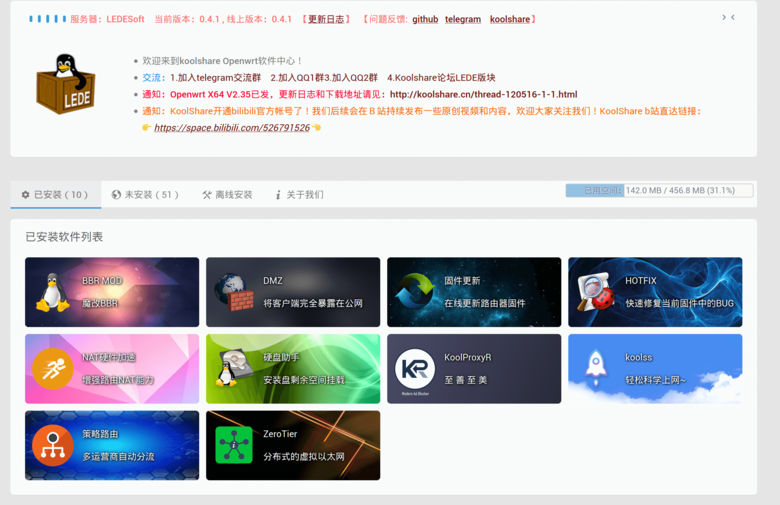Click the orange running man NAT icon
The image size is (780, 505).
tap(53, 369)
